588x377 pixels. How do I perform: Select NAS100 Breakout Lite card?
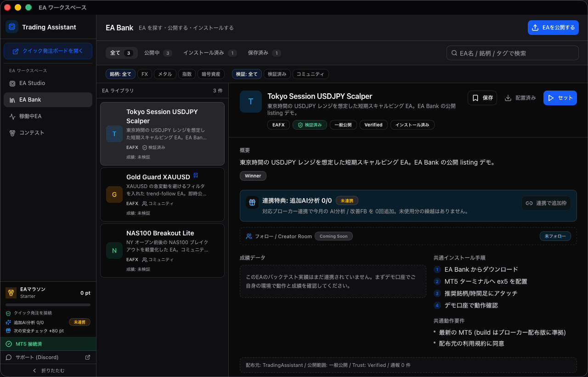click(162, 251)
